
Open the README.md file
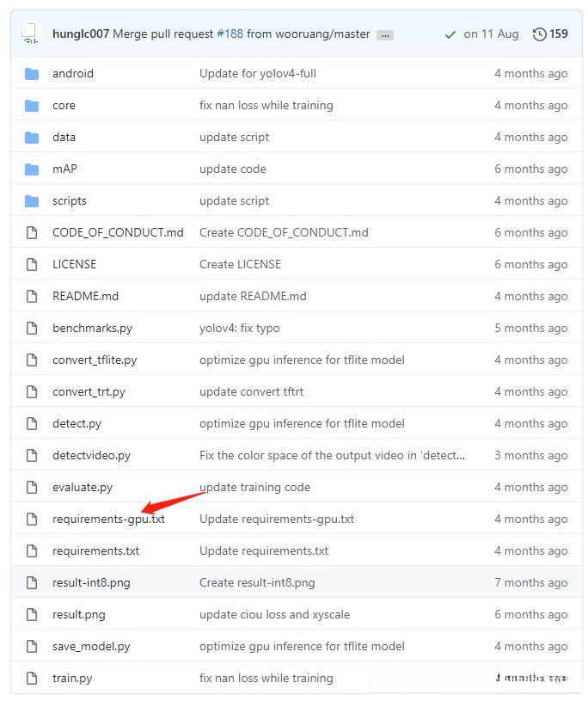tap(85, 296)
